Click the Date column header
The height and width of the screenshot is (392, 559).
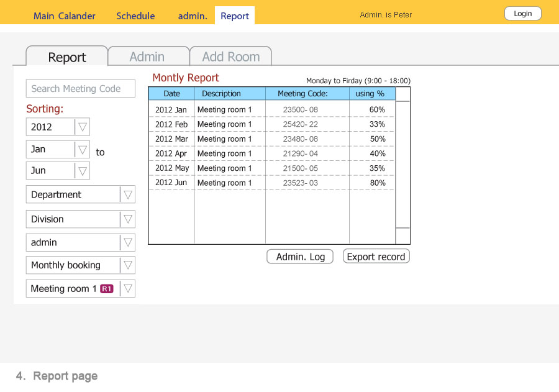pyautogui.click(x=171, y=93)
